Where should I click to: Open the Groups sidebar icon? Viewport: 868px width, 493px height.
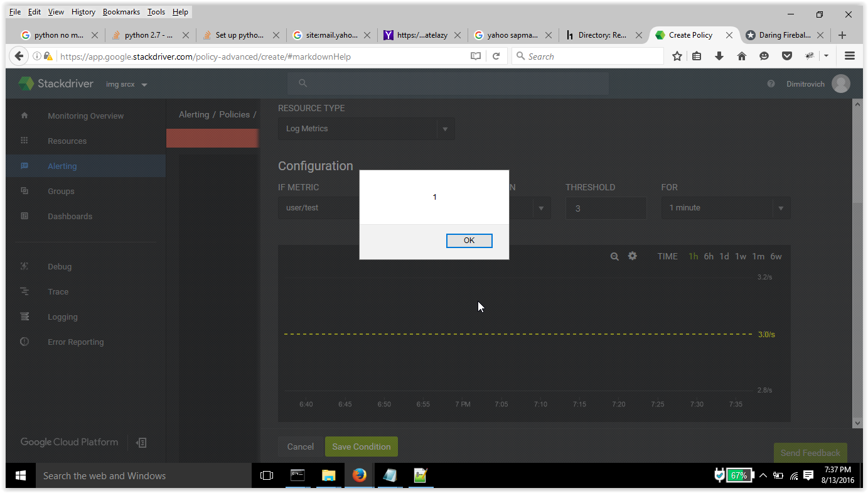[24, 191]
